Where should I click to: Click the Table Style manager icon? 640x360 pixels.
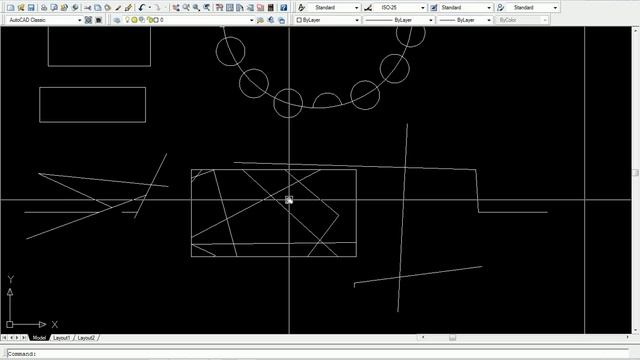(433, 8)
